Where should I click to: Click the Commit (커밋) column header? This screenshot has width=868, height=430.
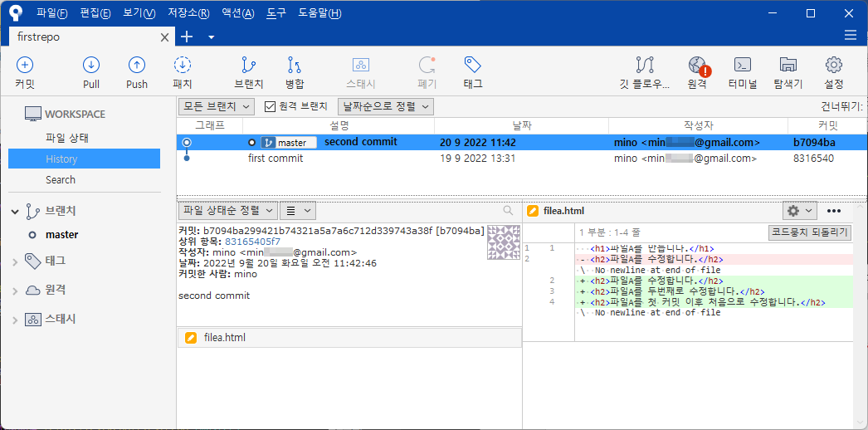click(x=827, y=125)
